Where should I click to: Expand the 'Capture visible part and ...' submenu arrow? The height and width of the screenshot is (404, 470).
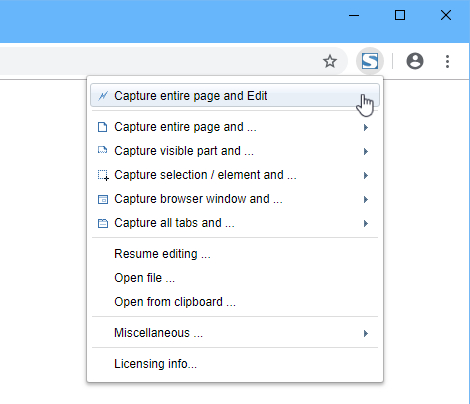(x=366, y=151)
